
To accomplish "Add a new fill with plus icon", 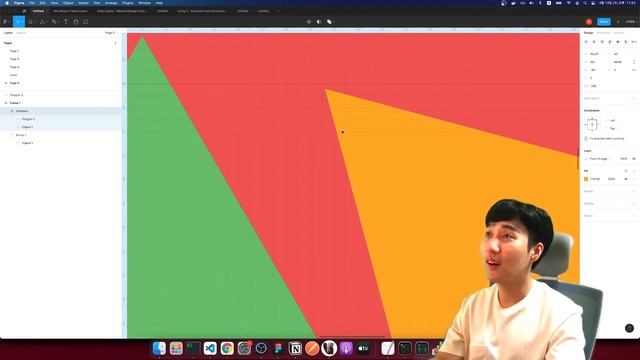I will coord(634,171).
